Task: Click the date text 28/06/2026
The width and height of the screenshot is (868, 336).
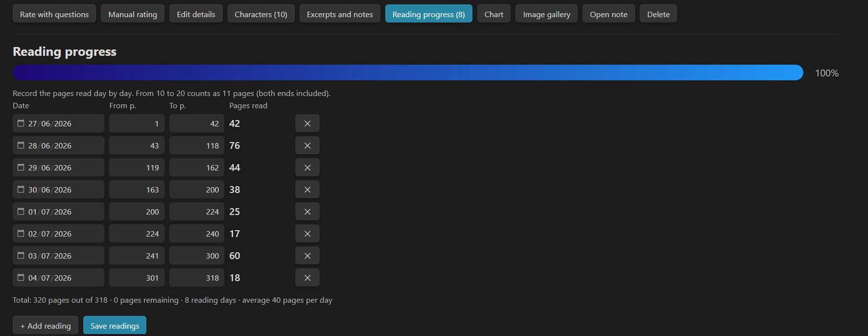Action: [50, 145]
